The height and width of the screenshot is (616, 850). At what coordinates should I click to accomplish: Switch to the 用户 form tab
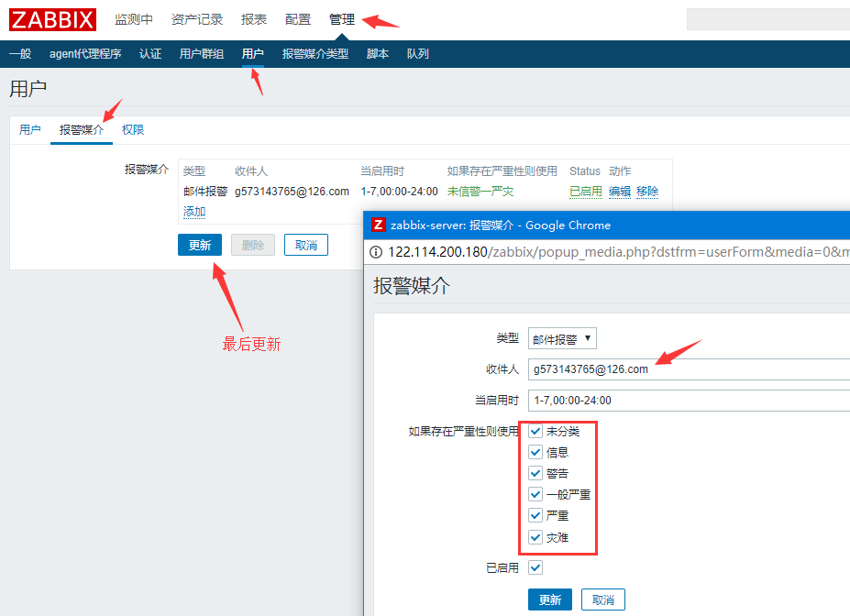point(30,130)
